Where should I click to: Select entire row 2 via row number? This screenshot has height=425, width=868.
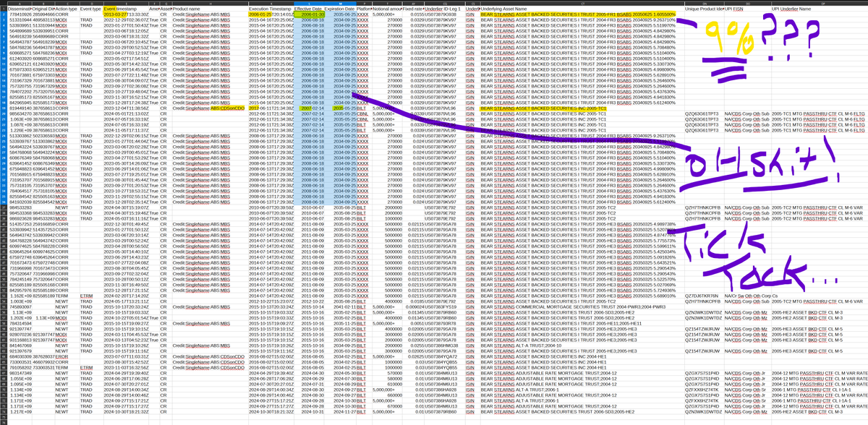[x=2, y=14]
